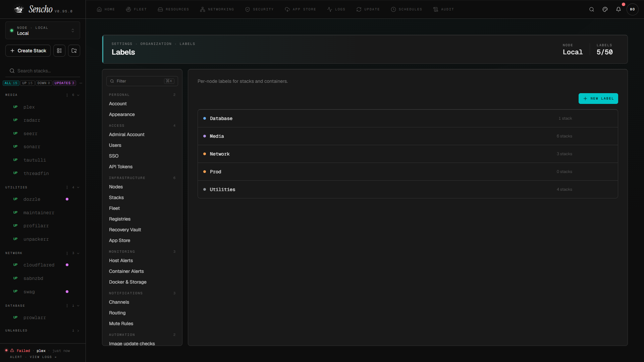Click the orange color dot for Network label

point(205,154)
